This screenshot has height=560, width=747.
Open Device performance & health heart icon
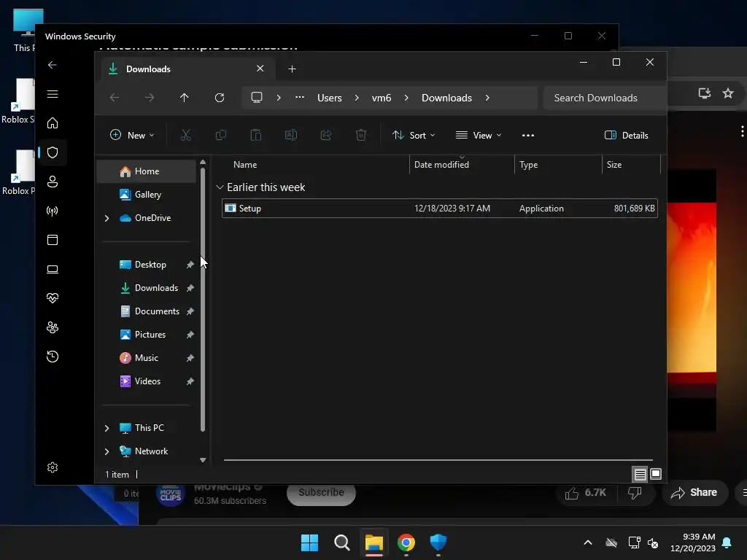(53, 298)
